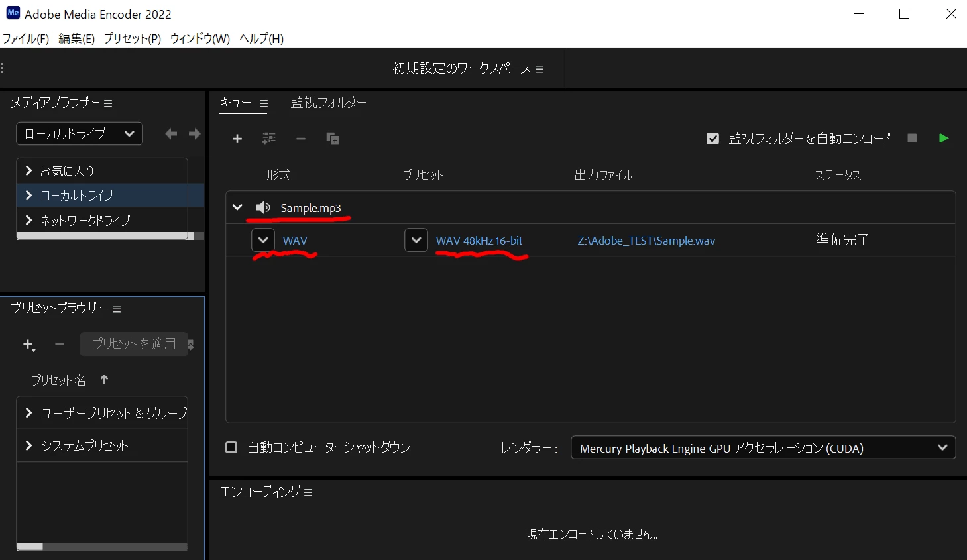Image resolution: width=967 pixels, height=560 pixels.
Task: Click the Media Encoder app icon in title bar
Action: (x=13, y=13)
